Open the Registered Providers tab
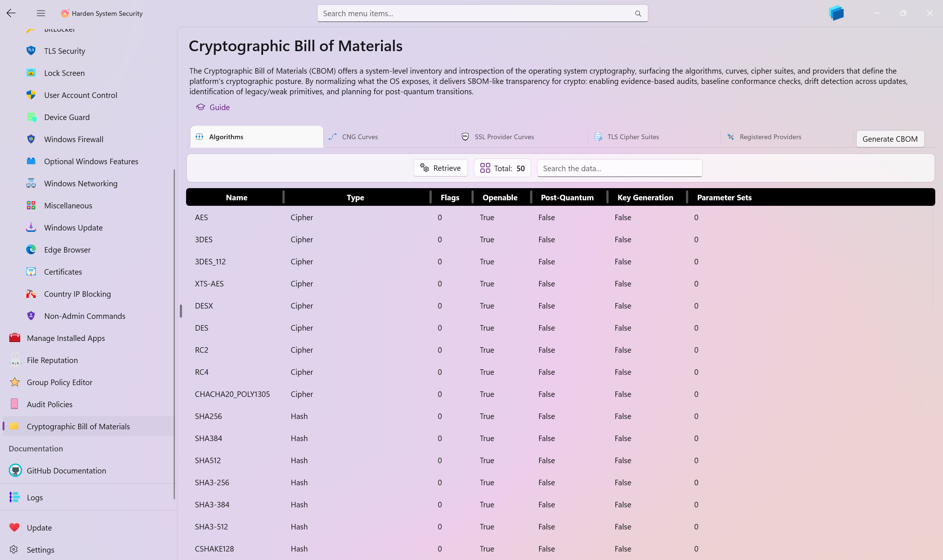This screenshot has height=560, width=943. pyautogui.click(x=770, y=137)
